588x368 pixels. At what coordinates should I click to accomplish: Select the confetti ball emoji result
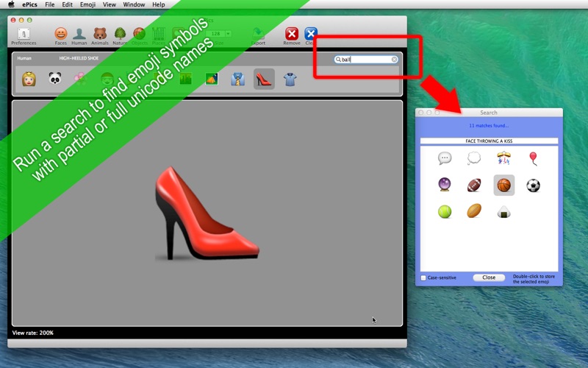coord(503,158)
